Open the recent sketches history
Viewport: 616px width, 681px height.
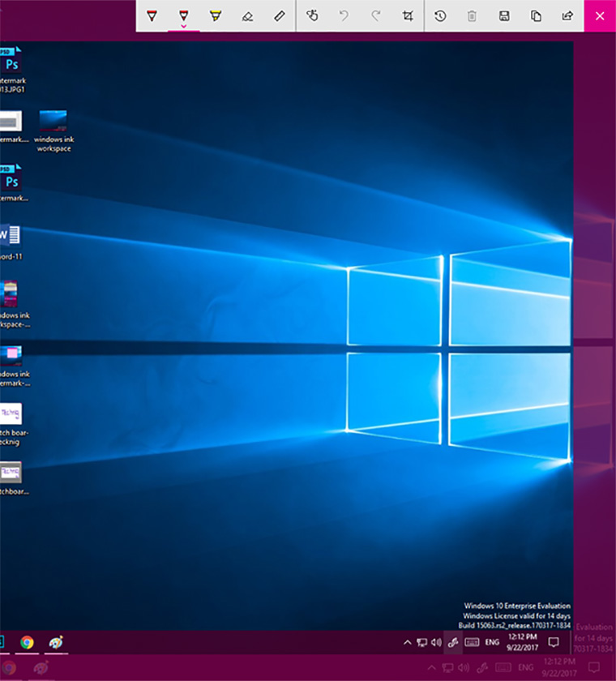[440, 16]
